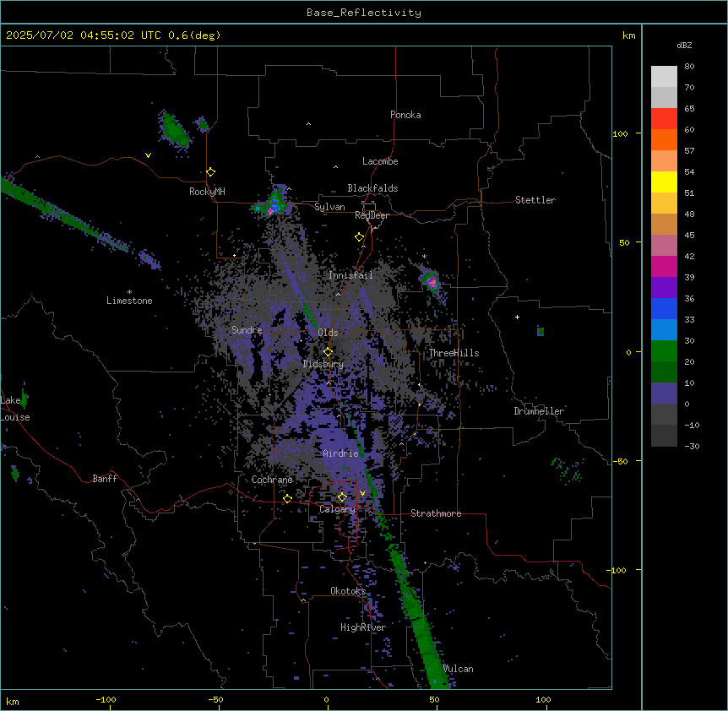Image resolution: width=728 pixels, height=711 pixels.
Task: Click the white 70-80 dBZ legend swatch
Action: coord(664,77)
